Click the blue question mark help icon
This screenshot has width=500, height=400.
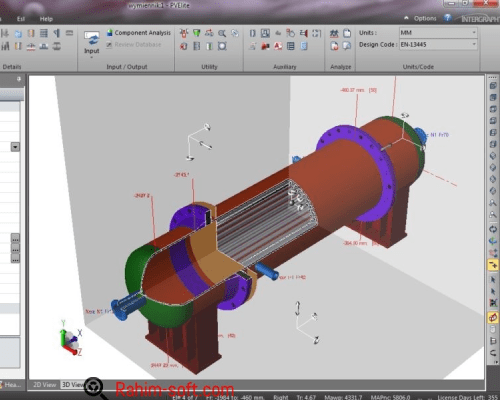pyautogui.click(x=447, y=18)
